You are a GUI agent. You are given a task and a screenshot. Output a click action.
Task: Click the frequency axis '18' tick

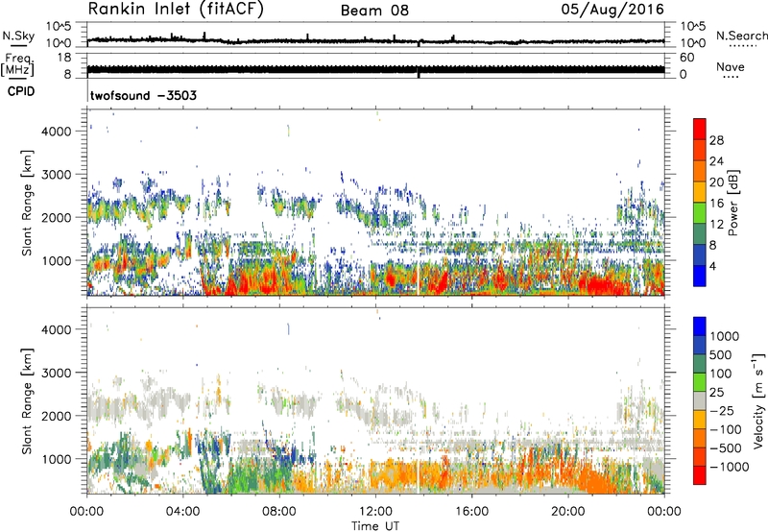click(x=64, y=58)
